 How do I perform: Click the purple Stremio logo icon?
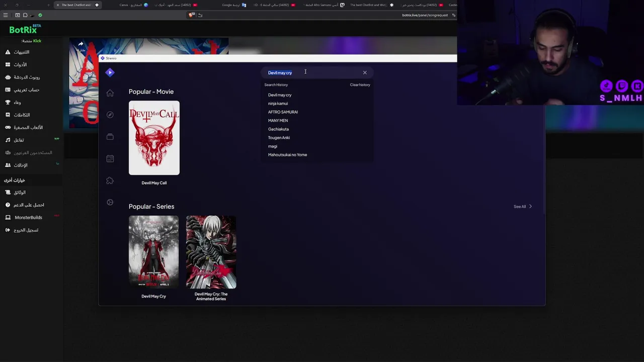pos(110,72)
